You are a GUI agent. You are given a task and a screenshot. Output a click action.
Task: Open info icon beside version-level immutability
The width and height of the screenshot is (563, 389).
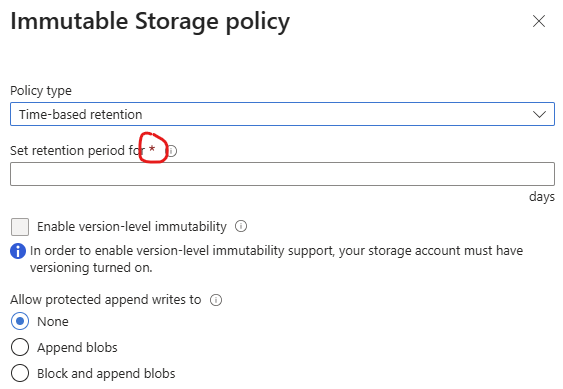click(241, 226)
